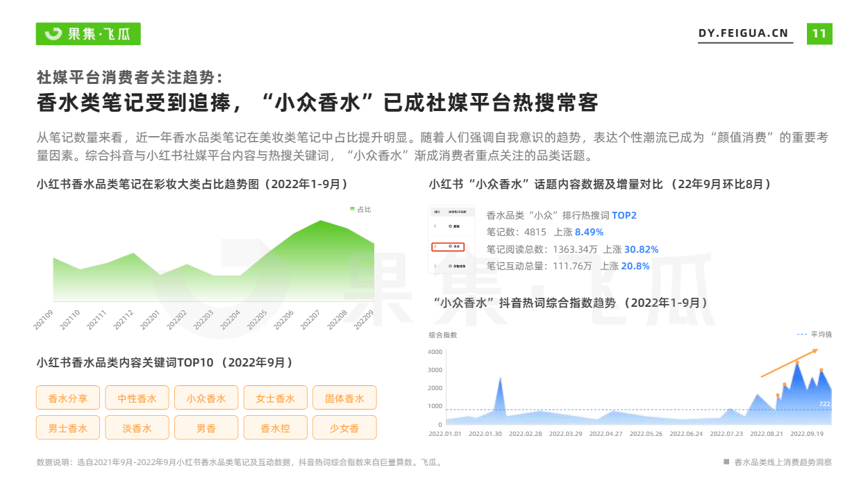This screenshot has width=868, height=488.
Task: Click the dashed 平均值 legend marker
Action: tap(802, 335)
